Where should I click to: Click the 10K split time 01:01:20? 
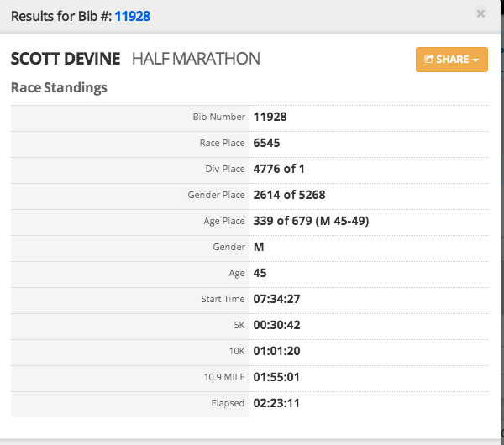276,351
